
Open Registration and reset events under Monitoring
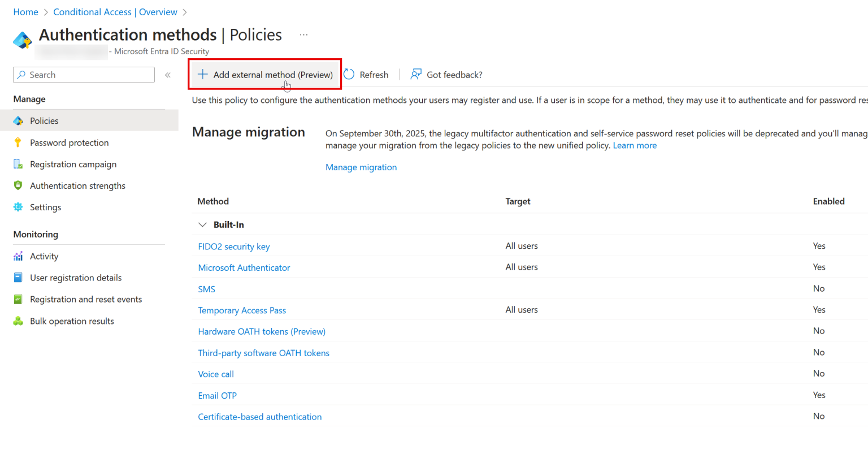coord(85,299)
